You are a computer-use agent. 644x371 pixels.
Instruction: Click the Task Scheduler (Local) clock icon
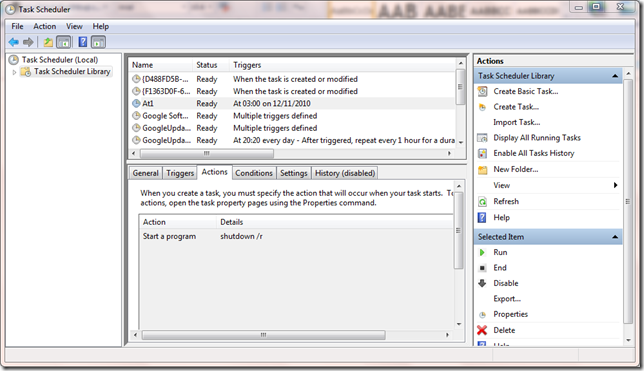[x=14, y=60]
